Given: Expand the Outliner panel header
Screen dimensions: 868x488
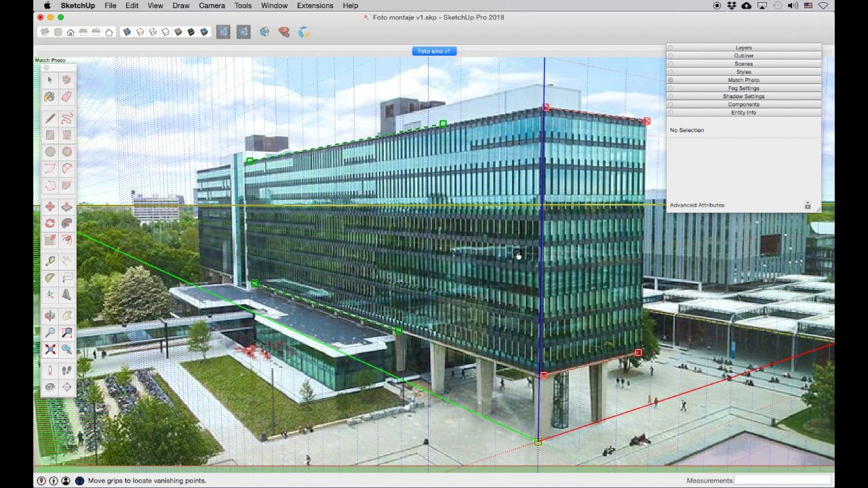Looking at the screenshot, I should (x=743, y=56).
